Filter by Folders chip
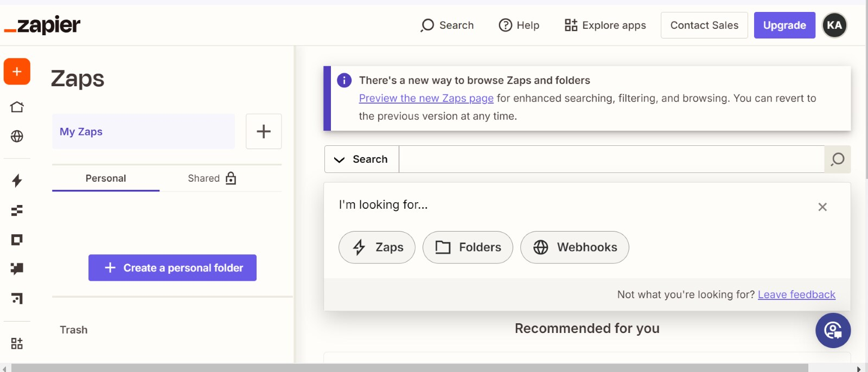 [x=468, y=247]
